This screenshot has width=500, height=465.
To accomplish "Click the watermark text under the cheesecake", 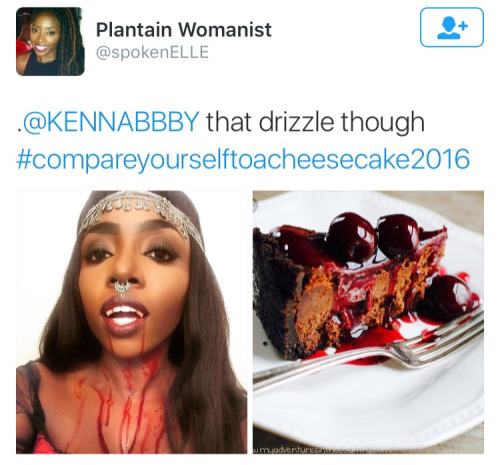I will tap(322, 451).
